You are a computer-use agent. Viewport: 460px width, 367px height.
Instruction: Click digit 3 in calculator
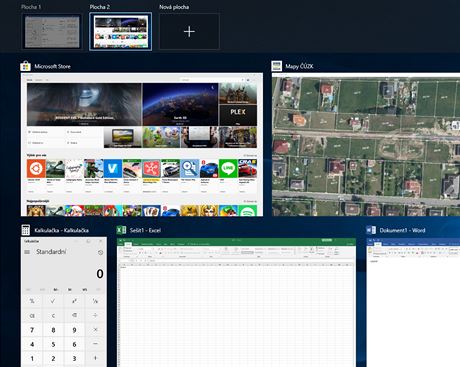[74, 358]
